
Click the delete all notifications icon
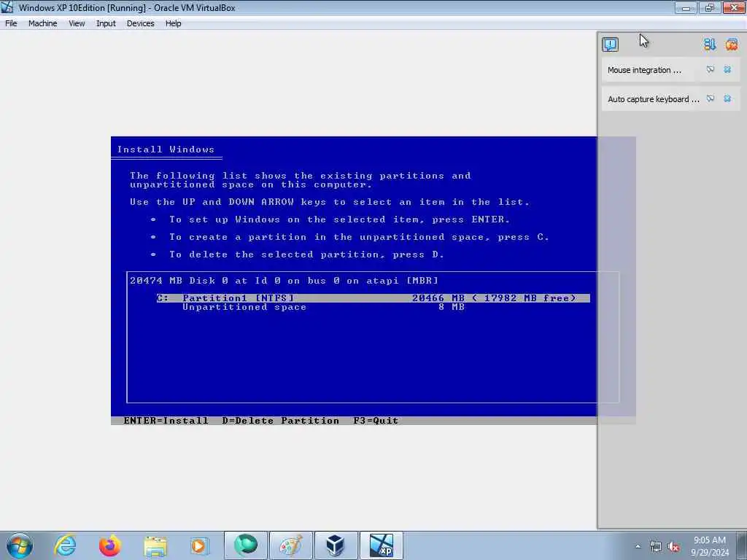[x=732, y=44]
